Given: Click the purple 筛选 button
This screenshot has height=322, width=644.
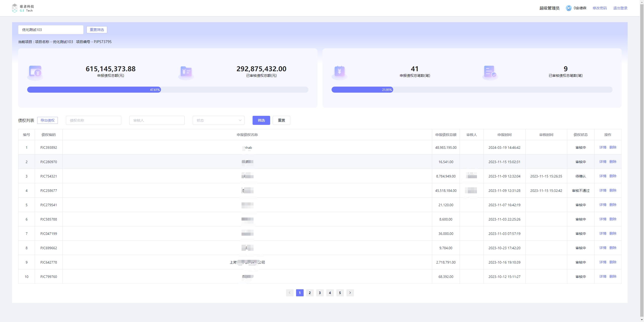Looking at the screenshot, I should [x=261, y=120].
